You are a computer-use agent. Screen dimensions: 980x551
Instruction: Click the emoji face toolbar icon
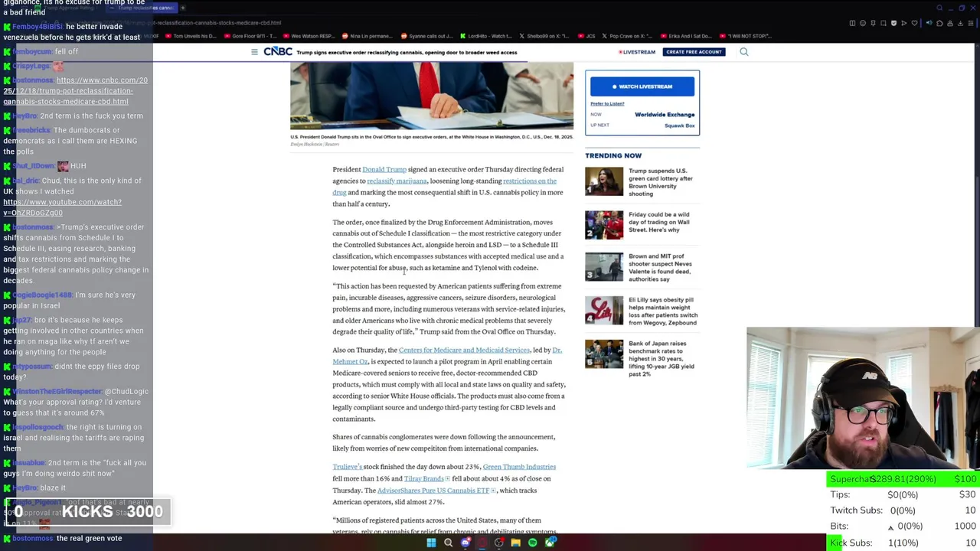(x=863, y=23)
